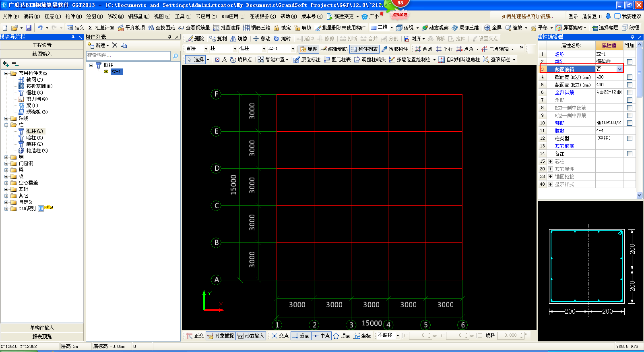The width and height of the screenshot is (644, 352).
Task: Open the 汇总计算 sum tool
Action: (x=101, y=28)
